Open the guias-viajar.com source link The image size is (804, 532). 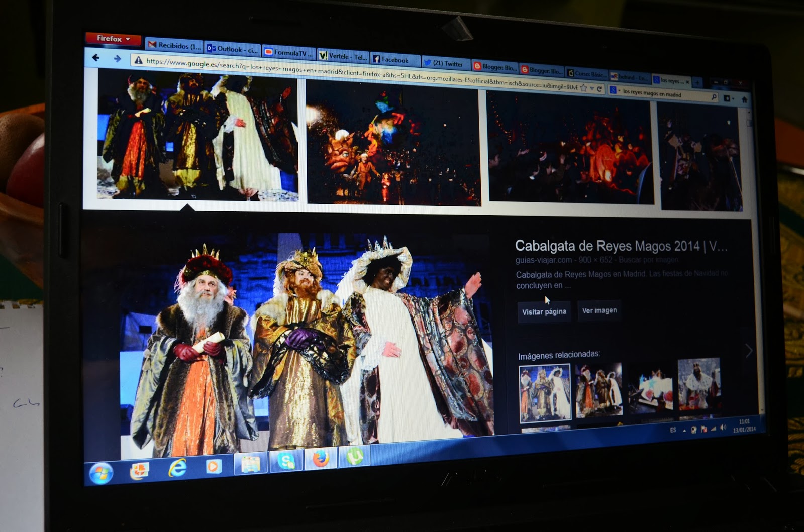click(x=544, y=260)
